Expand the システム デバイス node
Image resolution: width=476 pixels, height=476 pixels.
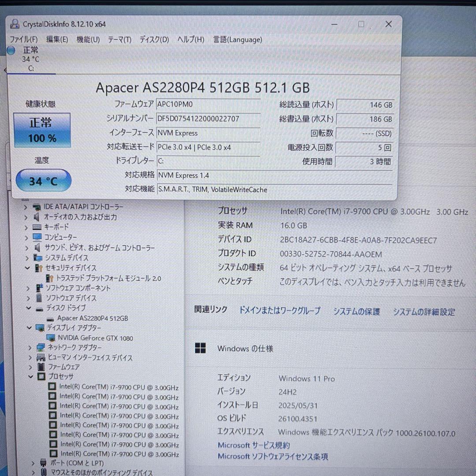27,258
